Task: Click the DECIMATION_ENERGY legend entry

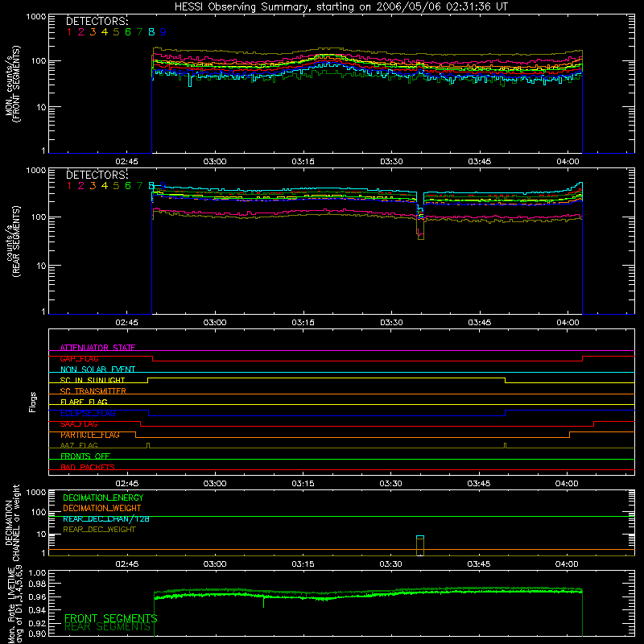Action: pyautogui.click(x=103, y=497)
